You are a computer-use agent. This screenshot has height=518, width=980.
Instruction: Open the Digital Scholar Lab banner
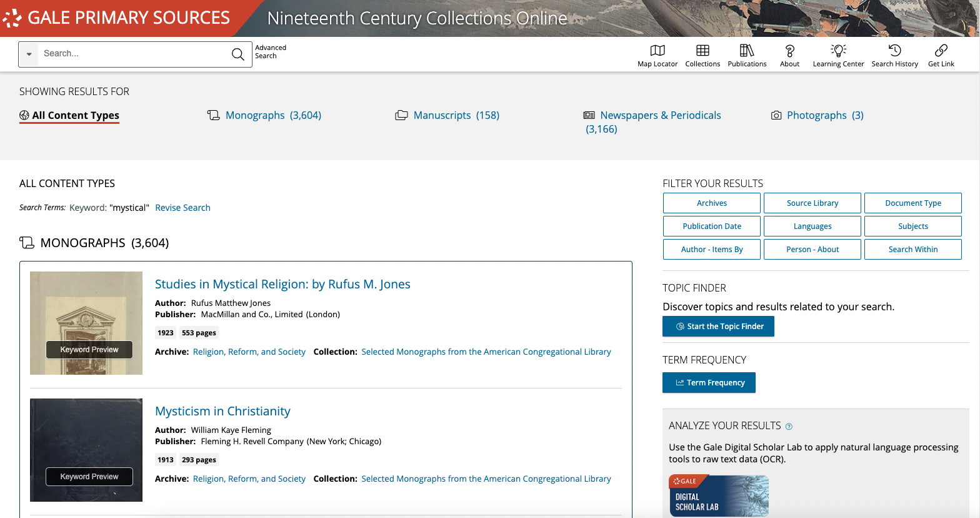pyautogui.click(x=719, y=495)
